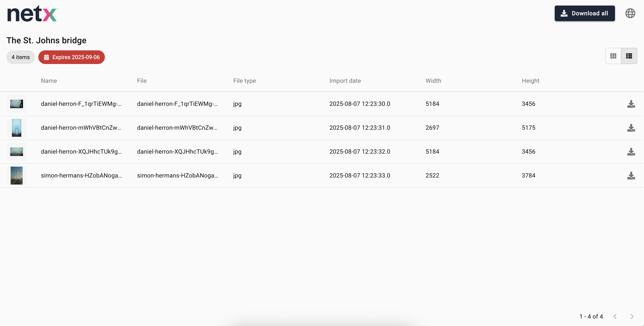The image size is (644, 326).
Task: Go to previous page of results
Action: (615, 316)
